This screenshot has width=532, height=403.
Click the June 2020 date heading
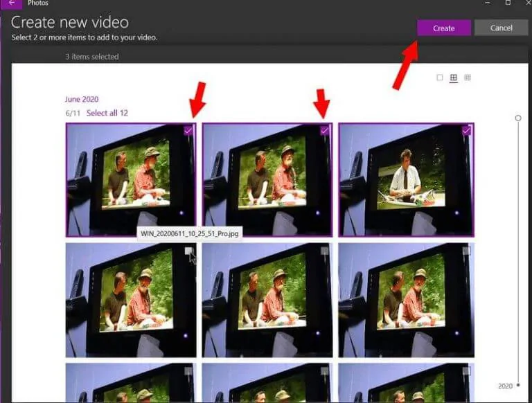coord(82,100)
